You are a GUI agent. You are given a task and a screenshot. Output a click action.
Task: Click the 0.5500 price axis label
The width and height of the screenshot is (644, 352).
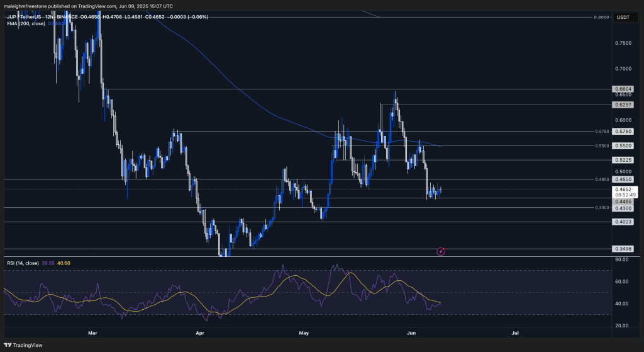click(621, 145)
